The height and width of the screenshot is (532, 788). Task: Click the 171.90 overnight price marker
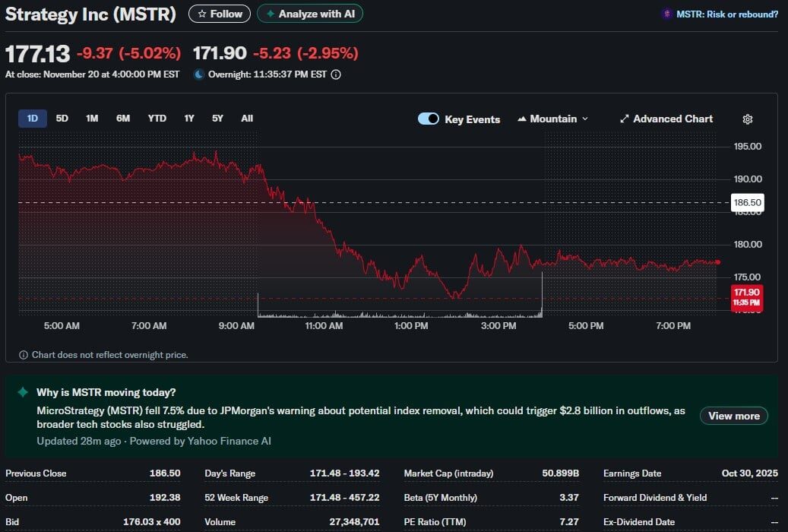(x=746, y=296)
